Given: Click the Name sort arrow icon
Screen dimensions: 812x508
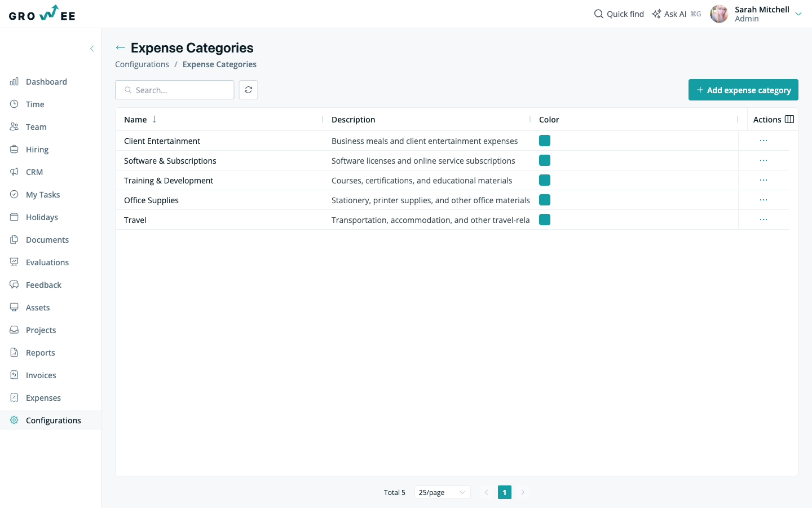Looking at the screenshot, I should 154,119.
